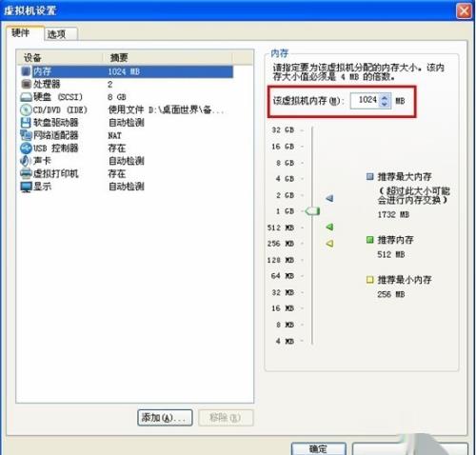Close the 虚拟机设置 dialog
The image size is (476, 455).
click(x=464, y=11)
